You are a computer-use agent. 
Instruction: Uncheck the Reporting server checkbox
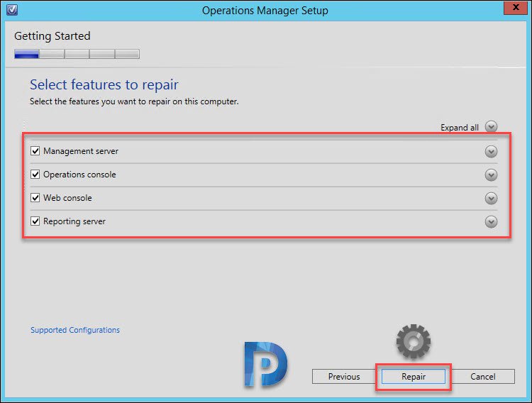coord(35,221)
